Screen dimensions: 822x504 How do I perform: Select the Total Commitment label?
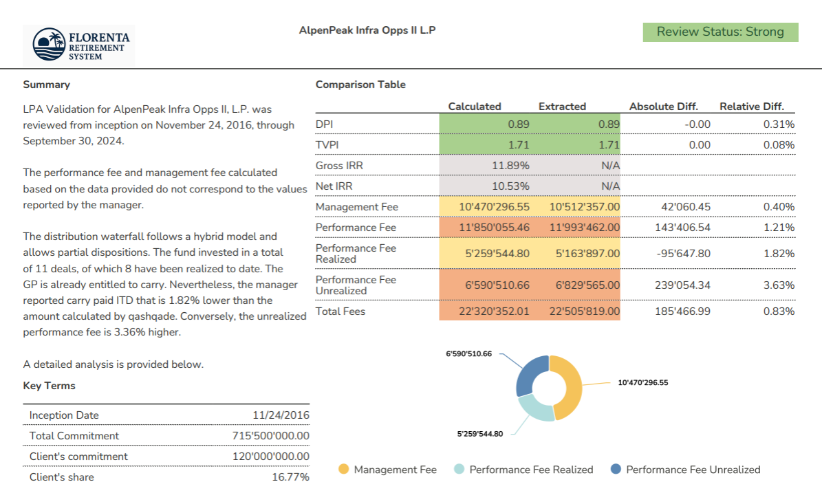point(74,436)
